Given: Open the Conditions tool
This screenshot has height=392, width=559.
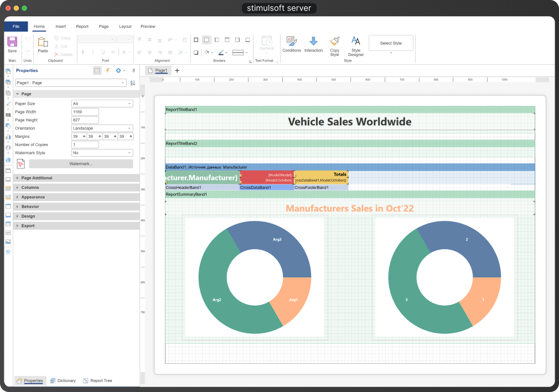Looking at the screenshot, I should pos(292,42).
